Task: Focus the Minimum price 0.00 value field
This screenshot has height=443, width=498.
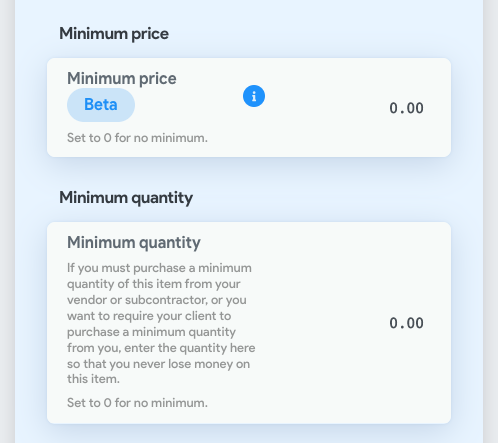Action: [406, 108]
